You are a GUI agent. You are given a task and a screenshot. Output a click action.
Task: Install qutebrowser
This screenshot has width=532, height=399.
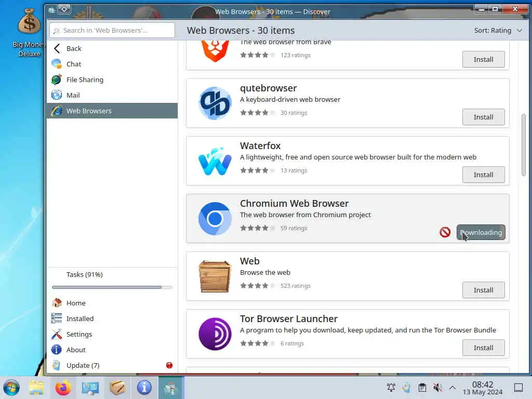coord(483,117)
